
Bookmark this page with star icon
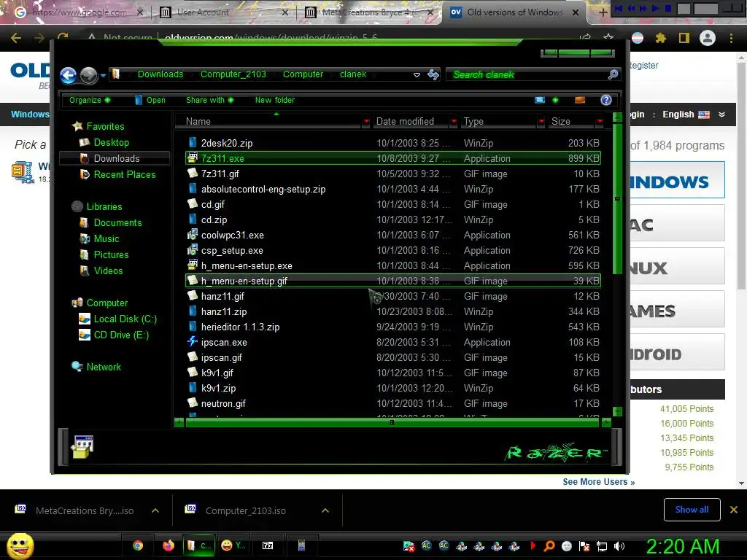click(608, 38)
